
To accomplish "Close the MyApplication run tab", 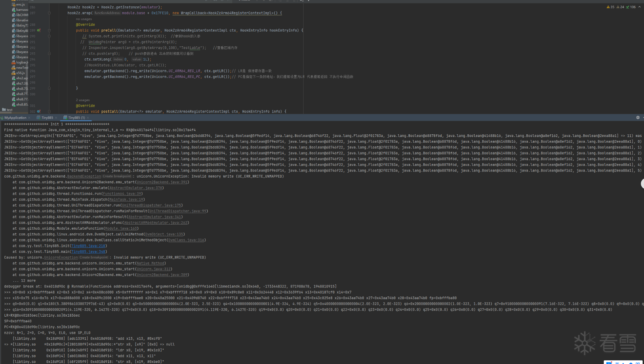I will pyautogui.click(x=30, y=118).
